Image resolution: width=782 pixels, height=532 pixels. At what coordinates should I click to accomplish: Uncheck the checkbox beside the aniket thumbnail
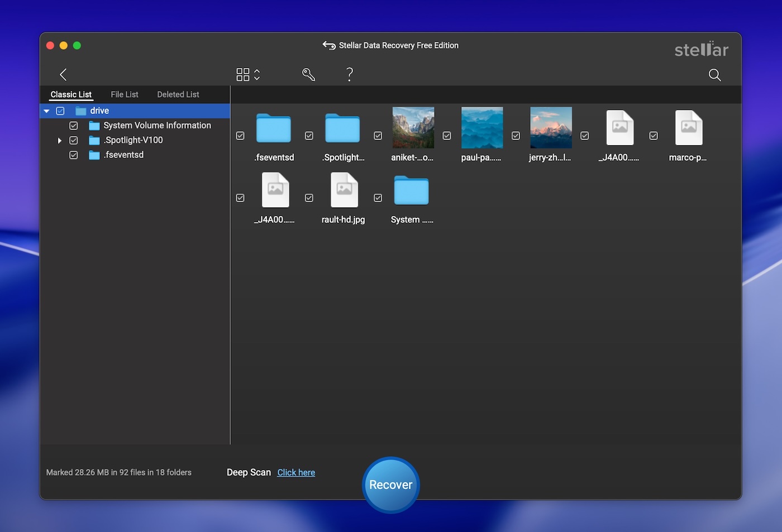click(x=378, y=136)
